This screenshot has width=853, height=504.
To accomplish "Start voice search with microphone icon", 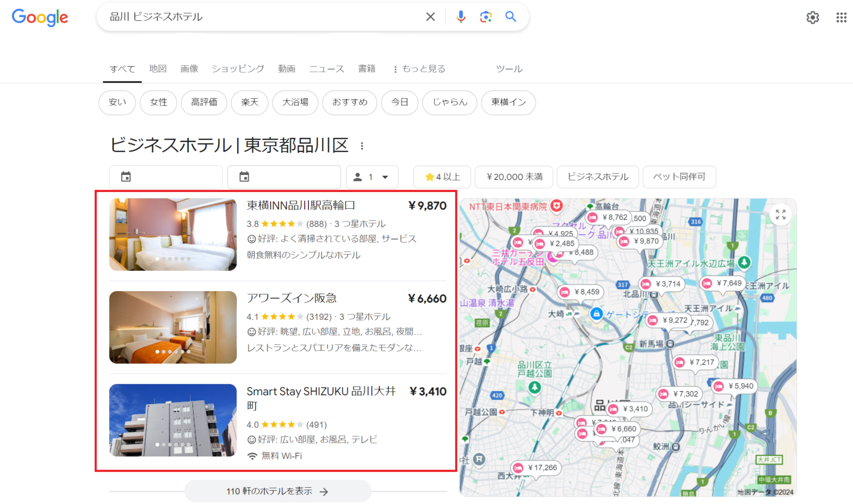I will 461,17.
